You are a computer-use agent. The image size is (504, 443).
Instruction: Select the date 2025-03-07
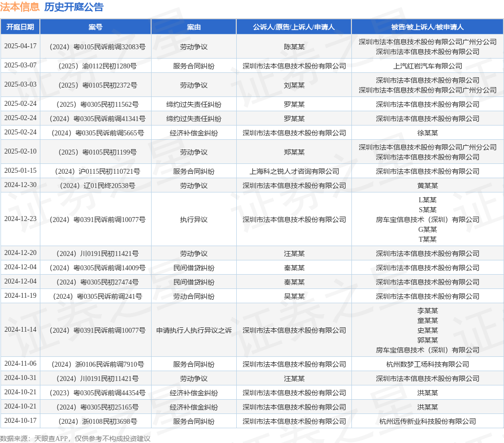(20, 65)
